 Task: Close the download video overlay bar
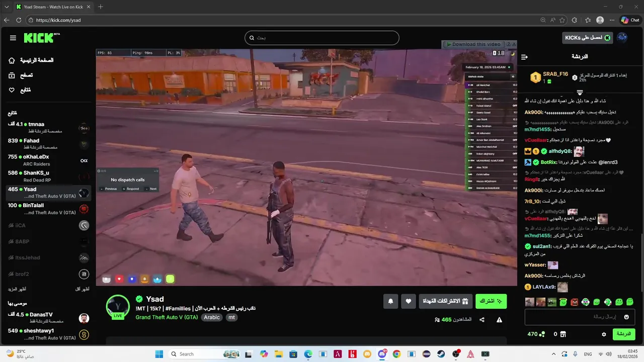[514, 44]
